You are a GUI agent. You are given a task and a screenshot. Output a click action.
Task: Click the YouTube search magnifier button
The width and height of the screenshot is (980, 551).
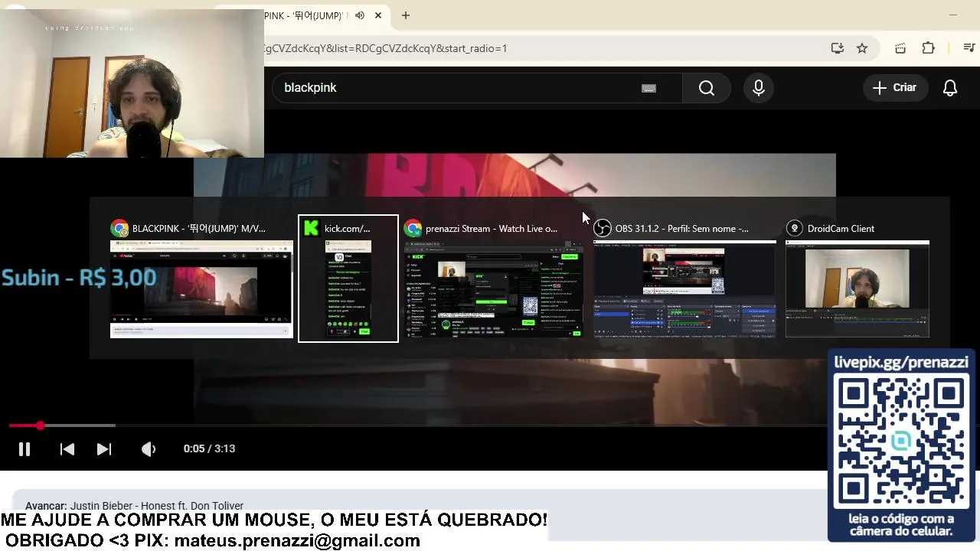click(x=706, y=88)
